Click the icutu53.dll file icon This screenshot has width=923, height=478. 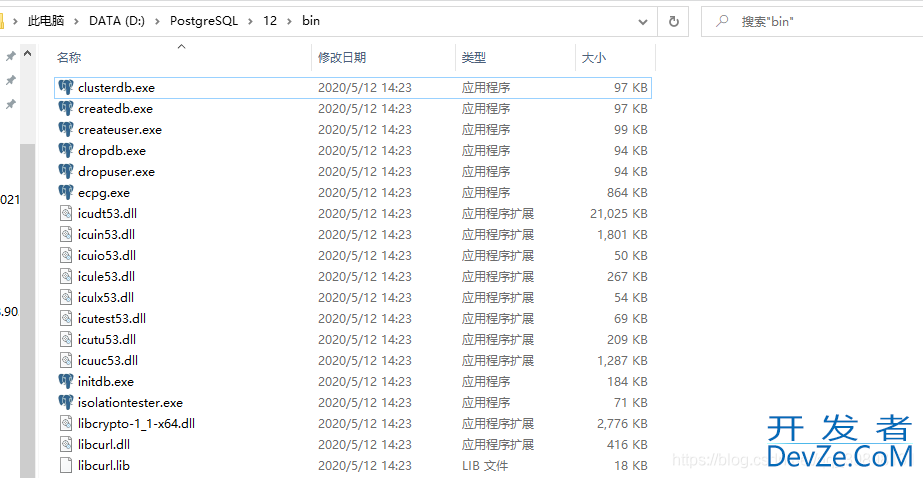tap(66, 340)
